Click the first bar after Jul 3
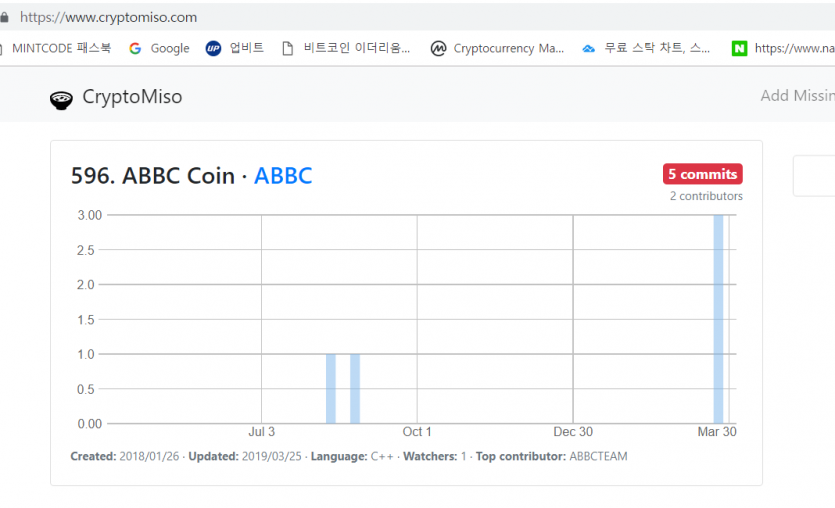Screen dimensions: 835x508 331,389
